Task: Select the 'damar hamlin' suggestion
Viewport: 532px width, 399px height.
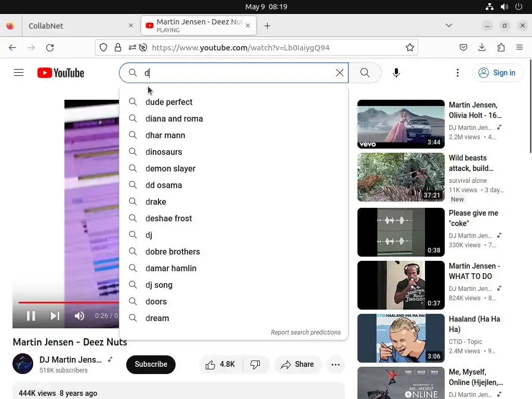Action: tap(233, 268)
